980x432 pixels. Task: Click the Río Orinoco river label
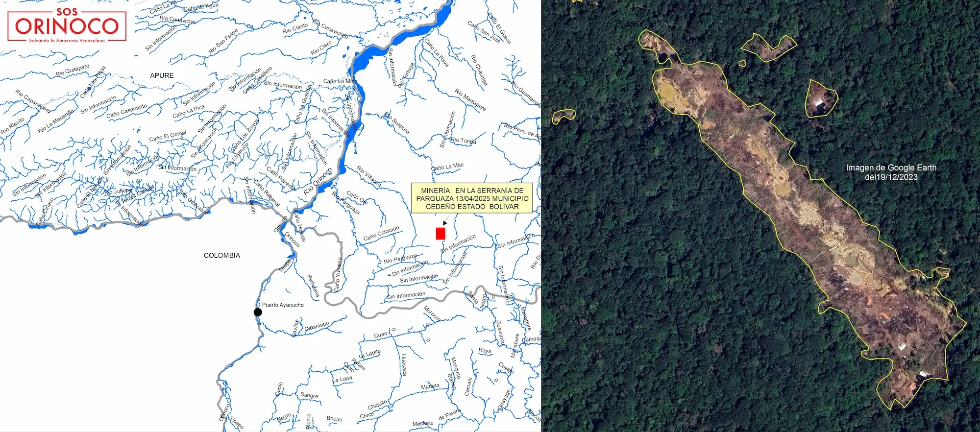[x=318, y=181]
